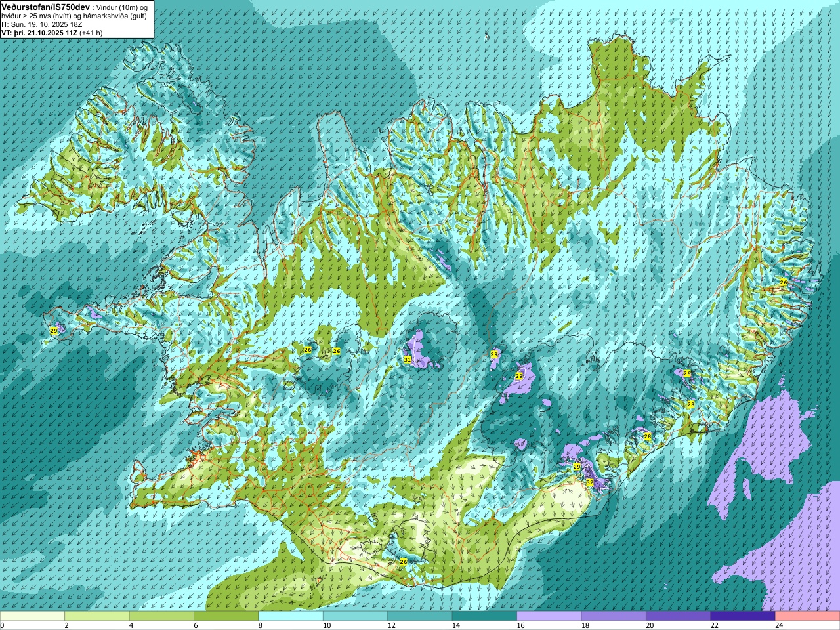Pick the 20–22 m/s violet legend swatch
Screen dimensions: 840x630
pos(679,616)
